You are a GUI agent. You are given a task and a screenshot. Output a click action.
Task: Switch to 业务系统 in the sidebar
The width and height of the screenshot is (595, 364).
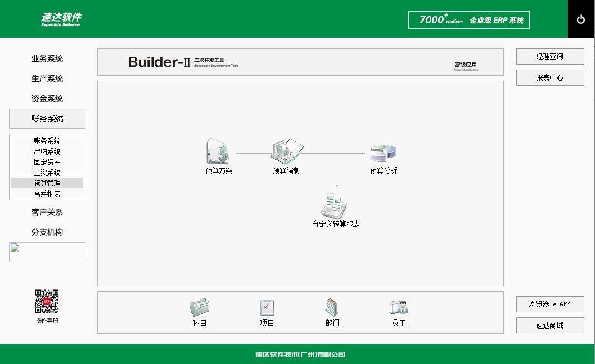[x=47, y=58]
